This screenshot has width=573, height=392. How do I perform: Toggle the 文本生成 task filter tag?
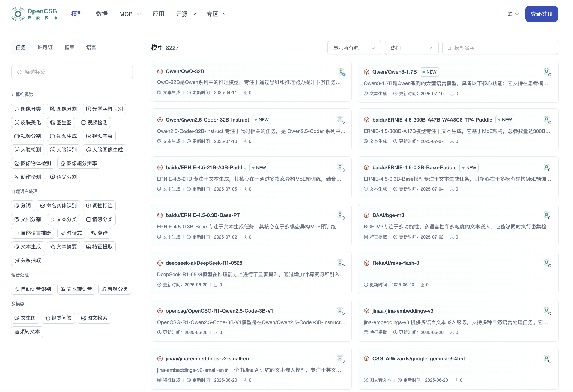[28, 247]
